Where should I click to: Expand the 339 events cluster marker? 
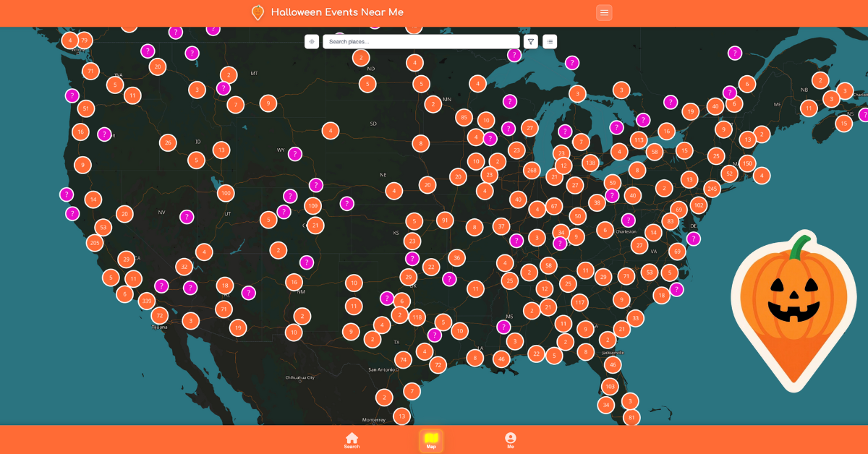(x=147, y=301)
